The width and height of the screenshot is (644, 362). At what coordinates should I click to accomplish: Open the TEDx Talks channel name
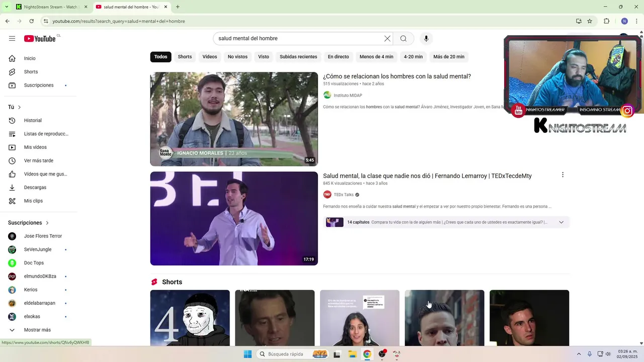tap(344, 195)
